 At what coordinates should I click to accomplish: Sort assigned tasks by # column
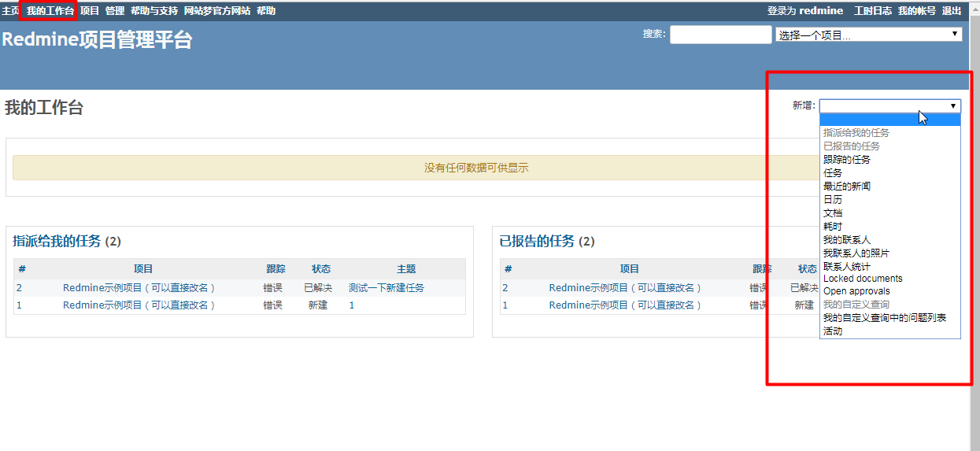pos(22,269)
